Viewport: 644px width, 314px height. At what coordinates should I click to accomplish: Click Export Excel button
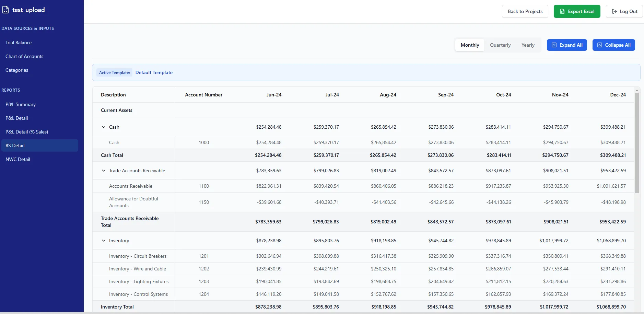click(x=577, y=11)
